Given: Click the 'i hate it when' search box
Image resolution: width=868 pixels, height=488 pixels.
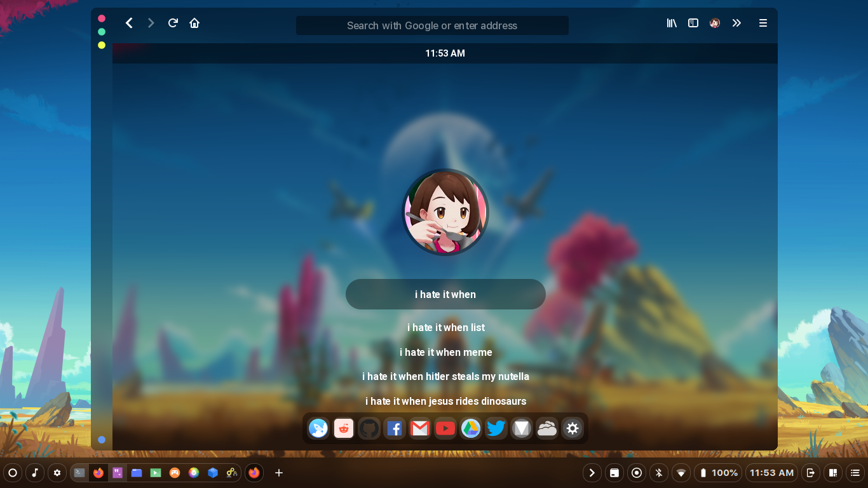Looking at the screenshot, I should [445, 294].
